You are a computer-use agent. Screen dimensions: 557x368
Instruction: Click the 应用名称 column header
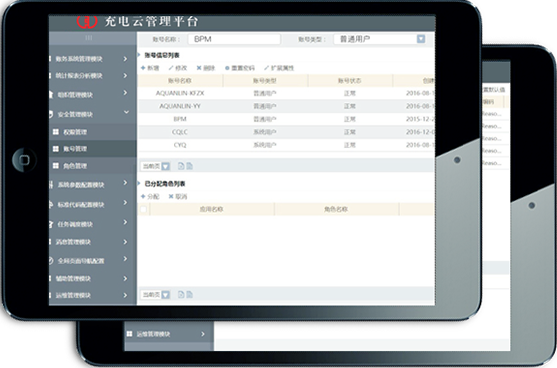(x=211, y=209)
